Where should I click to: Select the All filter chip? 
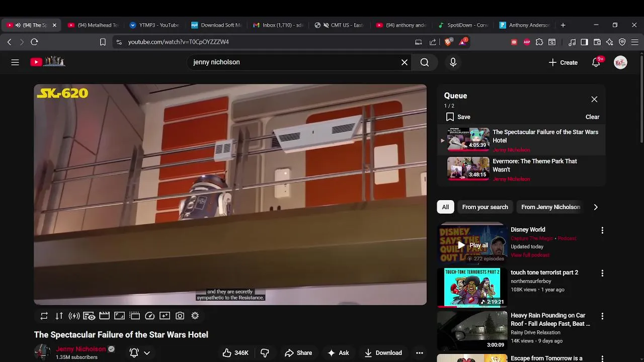445,207
